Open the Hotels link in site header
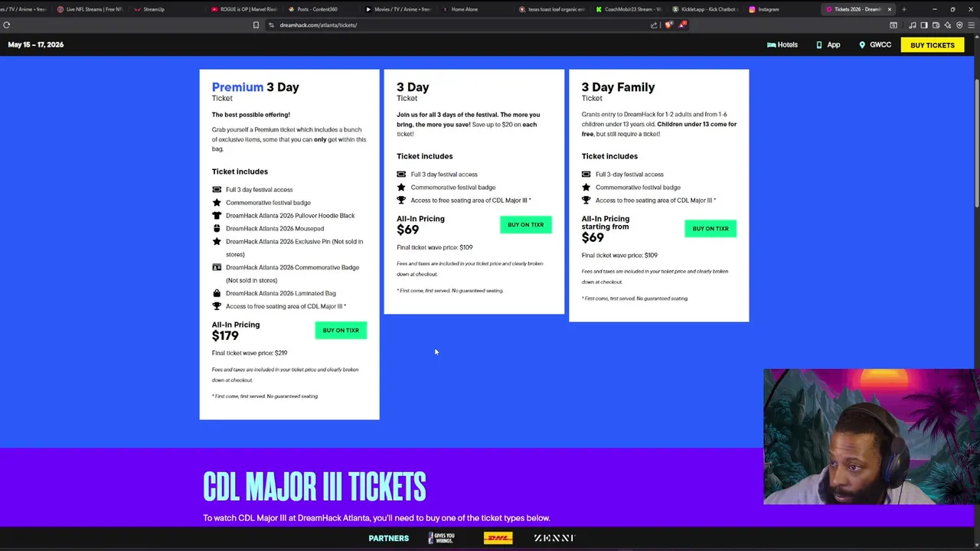The image size is (980, 551). tap(782, 44)
